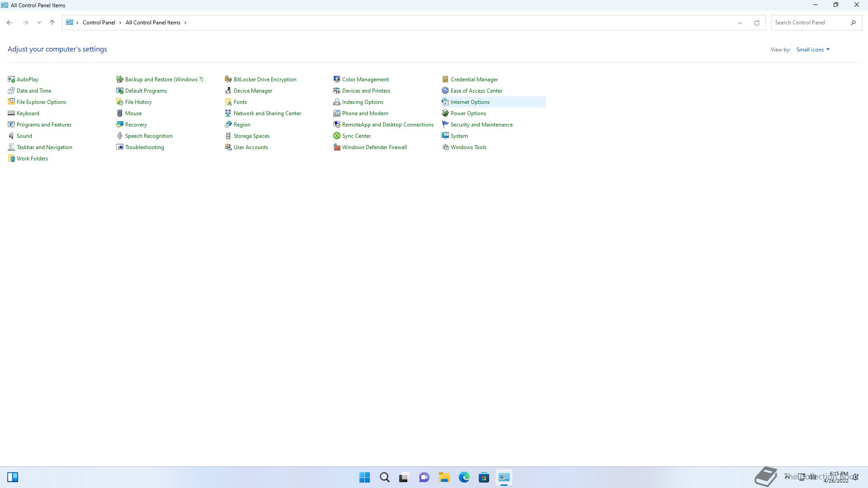The height and width of the screenshot is (488, 868).
Task: Open File Explorer from taskbar
Action: [444, 478]
